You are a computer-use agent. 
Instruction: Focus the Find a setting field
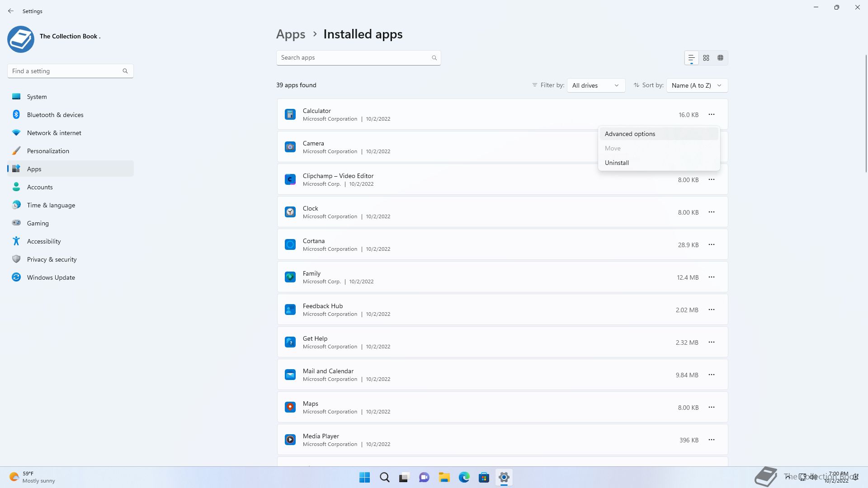pos(66,71)
